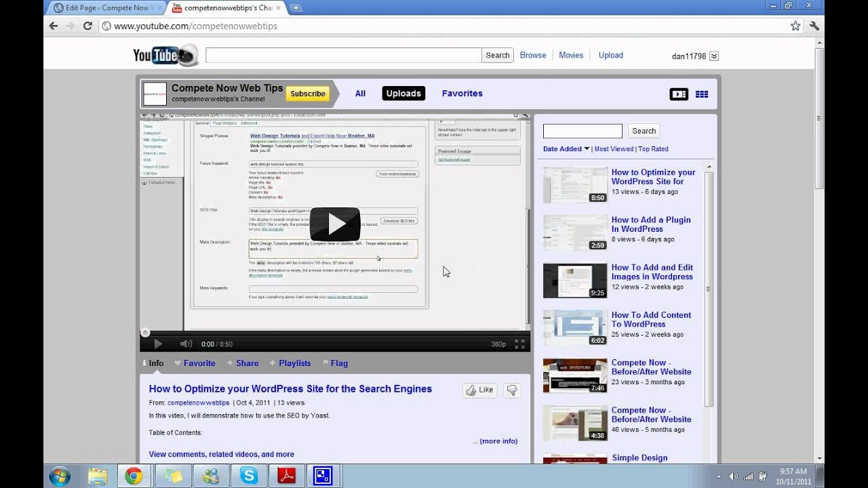
Task: Bookmark page with star icon
Action: 795,26
